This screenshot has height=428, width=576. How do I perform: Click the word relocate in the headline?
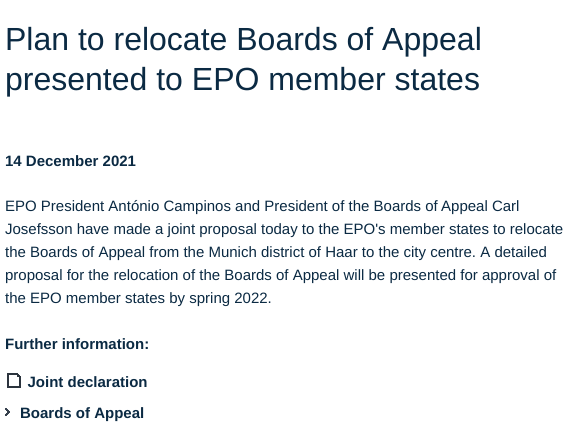pyautogui.click(x=170, y=39)
